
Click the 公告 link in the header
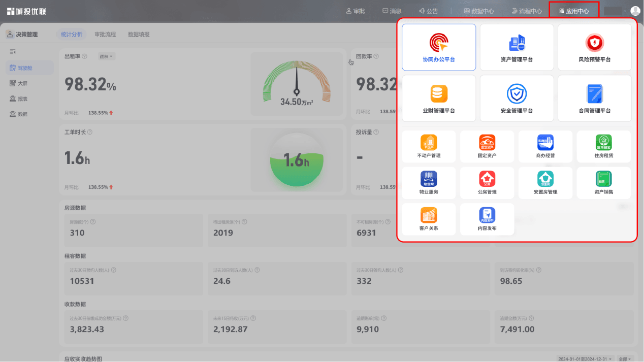pos(428,11)
